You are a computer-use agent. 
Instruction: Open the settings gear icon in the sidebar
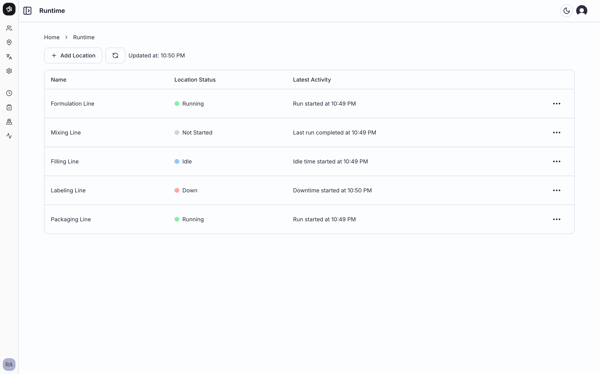click(x=9, y=71)
